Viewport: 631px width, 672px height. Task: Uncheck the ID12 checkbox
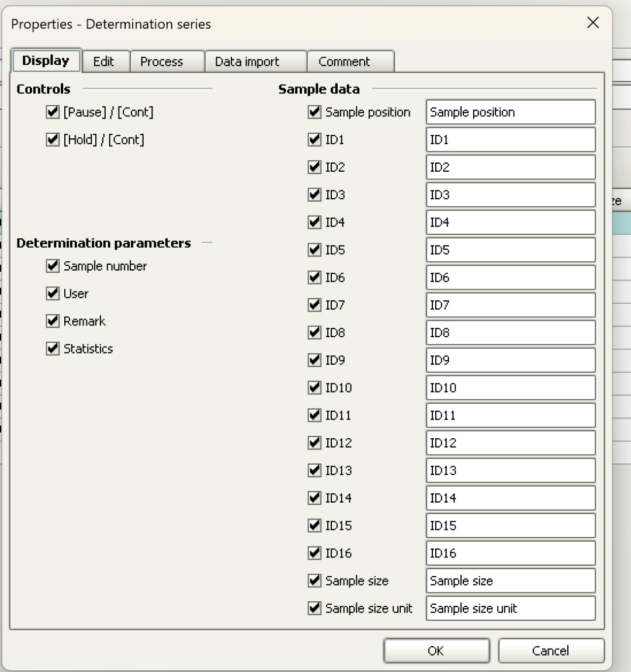[314, 443]
